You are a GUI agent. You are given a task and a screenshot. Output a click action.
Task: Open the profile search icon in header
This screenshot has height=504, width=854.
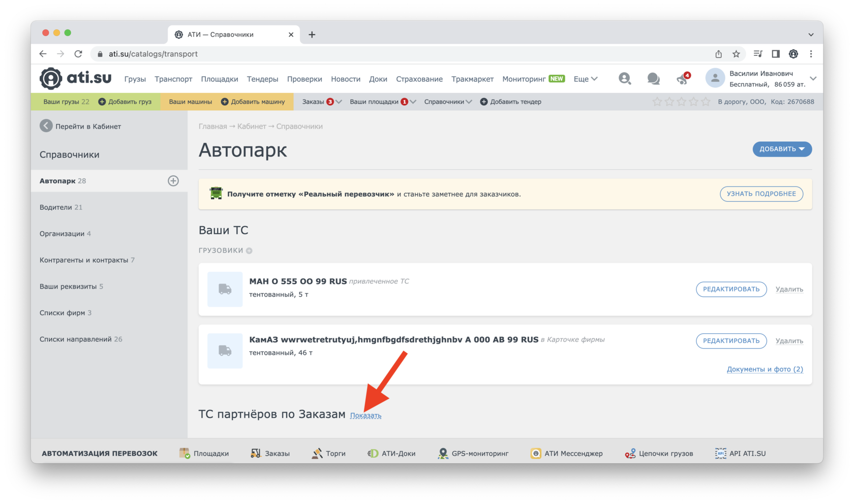coord(625,79)
